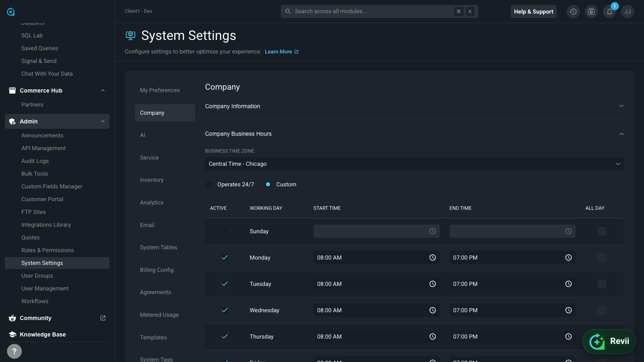Open the help question mark bubble

coord(14,351)
